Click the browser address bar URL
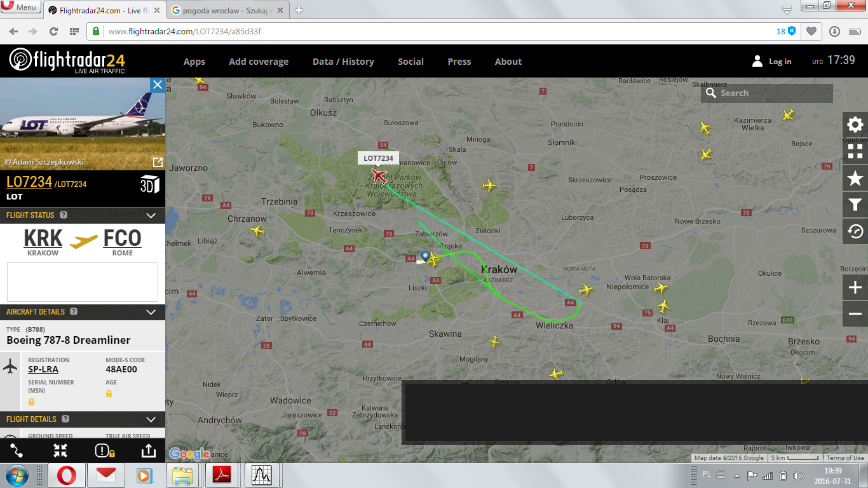The height and width of the screenshot is (488, 868). [185, 31]
